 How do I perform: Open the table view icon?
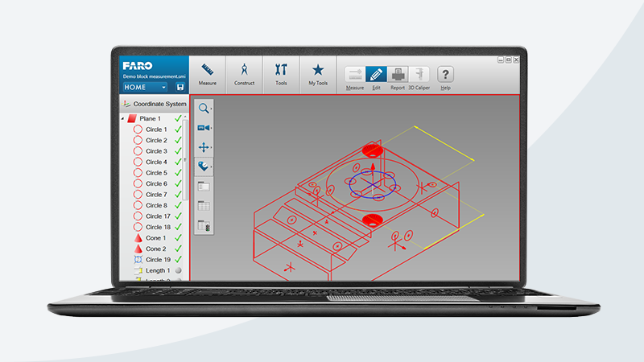tap(204, 206)
